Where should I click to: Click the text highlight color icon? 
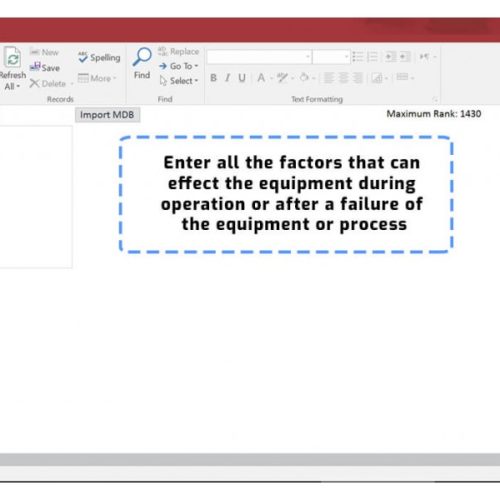282,78
